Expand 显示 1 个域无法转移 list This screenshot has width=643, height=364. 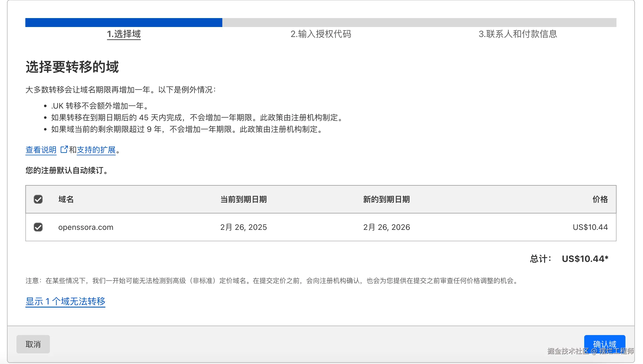[x=65, y=301]
